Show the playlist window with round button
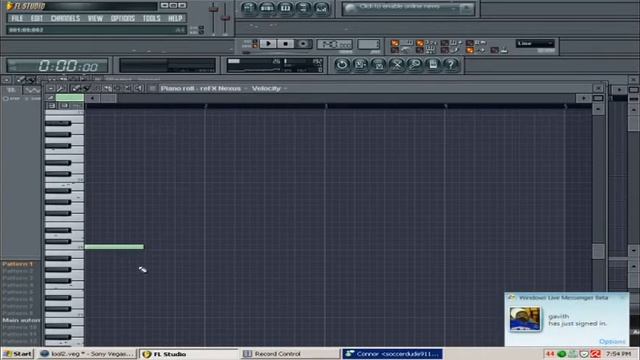 pos(249,8)
